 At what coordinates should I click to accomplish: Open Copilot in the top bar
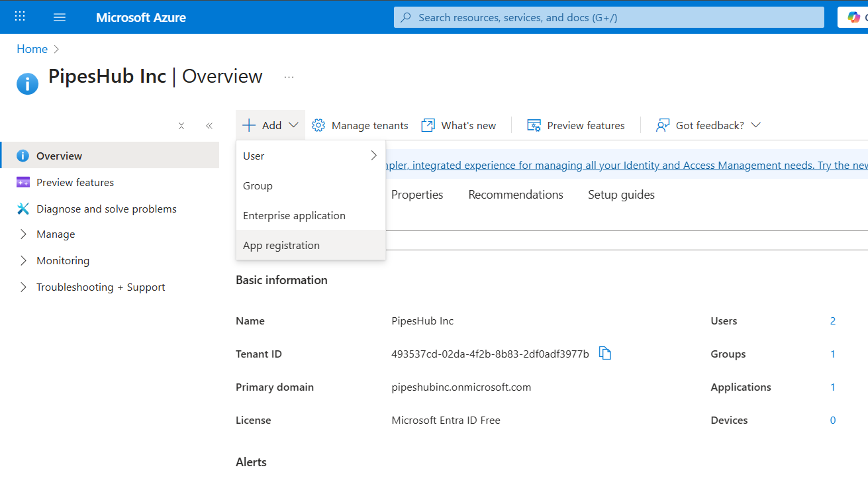pos(853,17)
